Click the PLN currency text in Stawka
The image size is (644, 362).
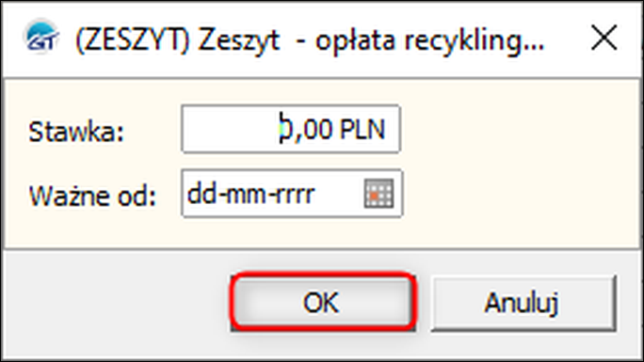tap(363, 130)
